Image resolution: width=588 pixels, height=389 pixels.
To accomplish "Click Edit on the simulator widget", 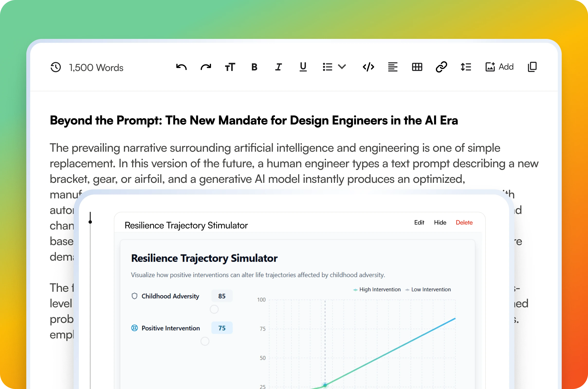I will click(x=419, y=222).
